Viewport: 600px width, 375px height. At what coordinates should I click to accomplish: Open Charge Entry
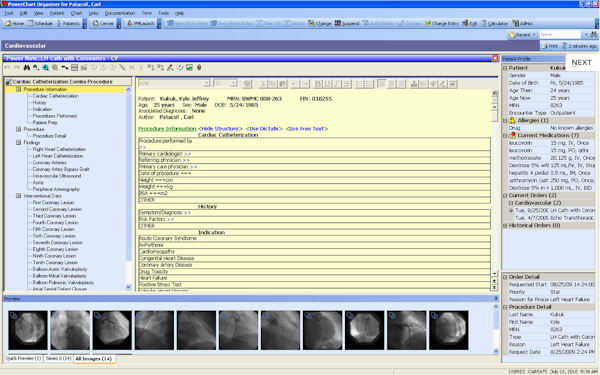[442, 24]
